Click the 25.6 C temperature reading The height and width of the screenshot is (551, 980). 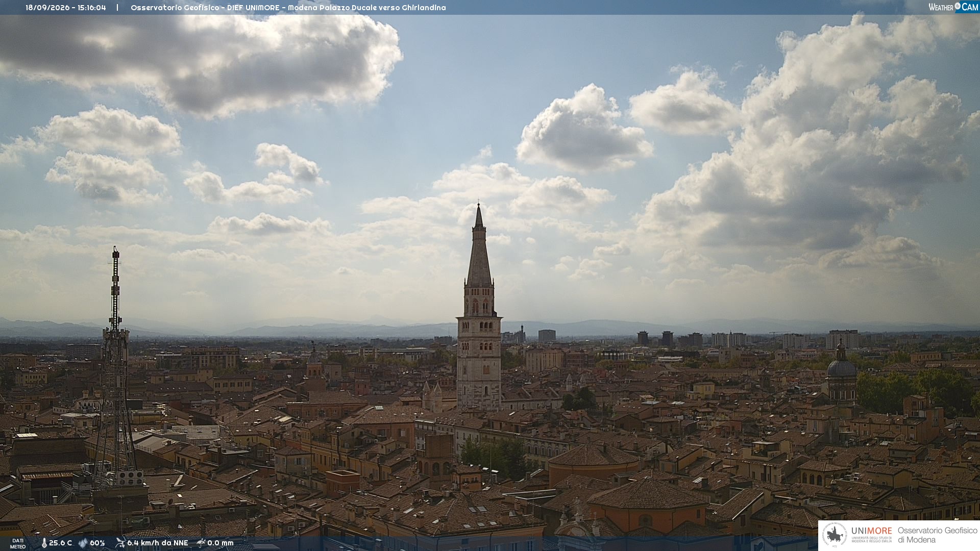[60, 543]
